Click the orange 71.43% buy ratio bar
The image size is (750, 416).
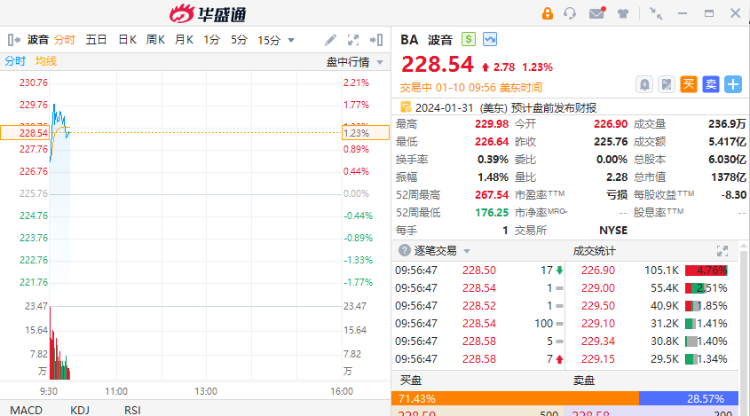[515, 398]
